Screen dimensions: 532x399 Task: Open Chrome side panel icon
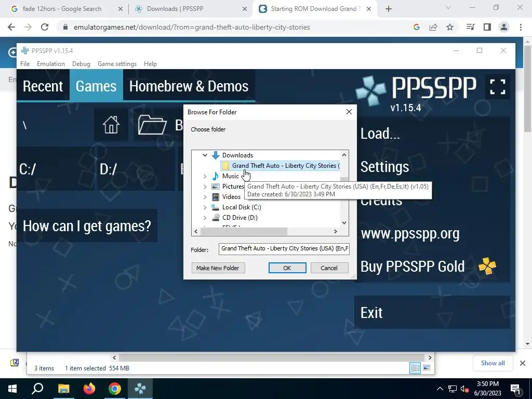point(487,27)
